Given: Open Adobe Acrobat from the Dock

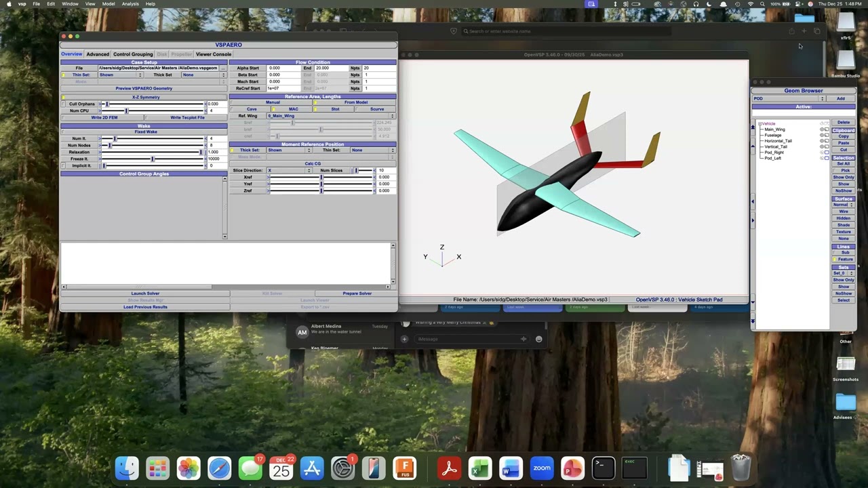Looking at the screenshot, I should (x=449, y=468).
